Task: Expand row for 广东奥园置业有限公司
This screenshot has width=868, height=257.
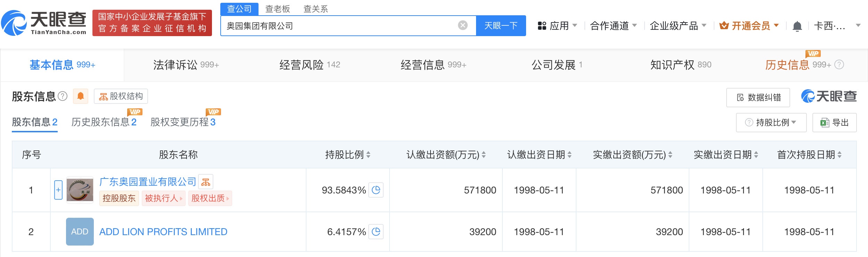Action: [x=58, y=190]
